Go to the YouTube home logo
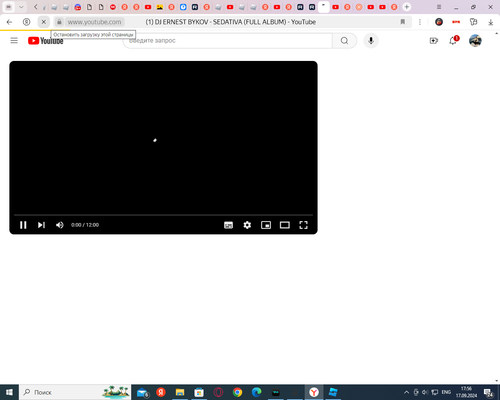 [x=45, y=40]
